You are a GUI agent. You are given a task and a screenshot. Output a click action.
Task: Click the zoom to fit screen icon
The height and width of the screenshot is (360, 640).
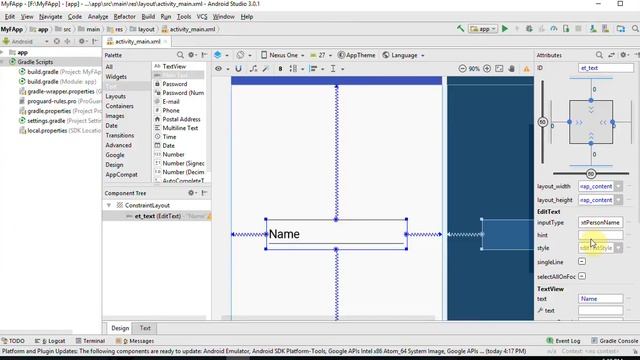point(499,69)
